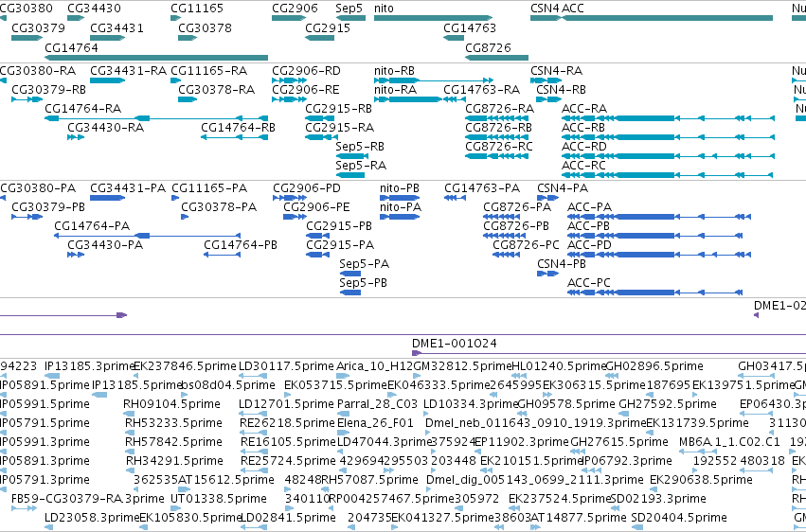Click the LD30117.5prime EST label
This screenshot has height=532, width=806.
click(x=286, y=366)
